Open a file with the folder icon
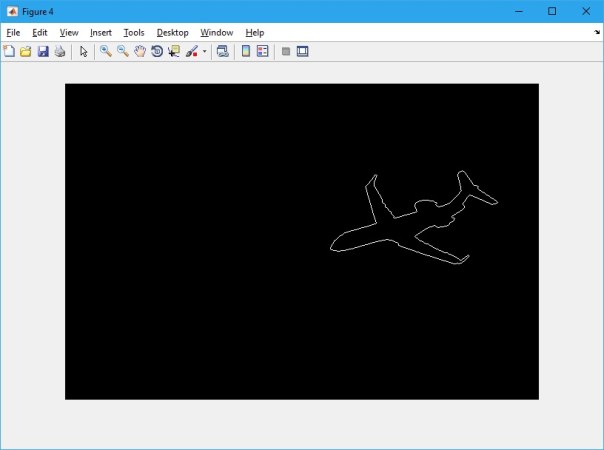Screen dimensions: 604x450 [26, 51]
